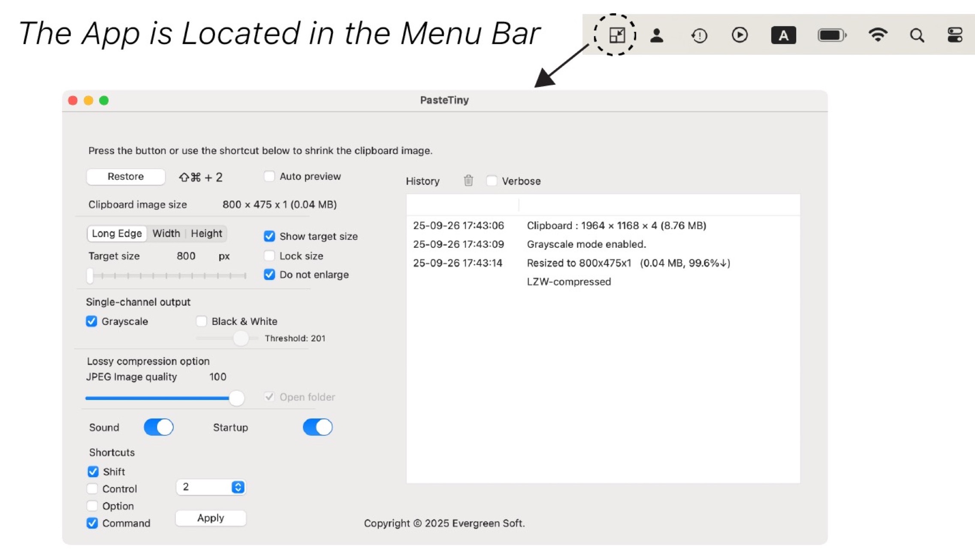Open the Wi-Fi status menu
This screenshot has height=560, width=975.
click(878, 35)
